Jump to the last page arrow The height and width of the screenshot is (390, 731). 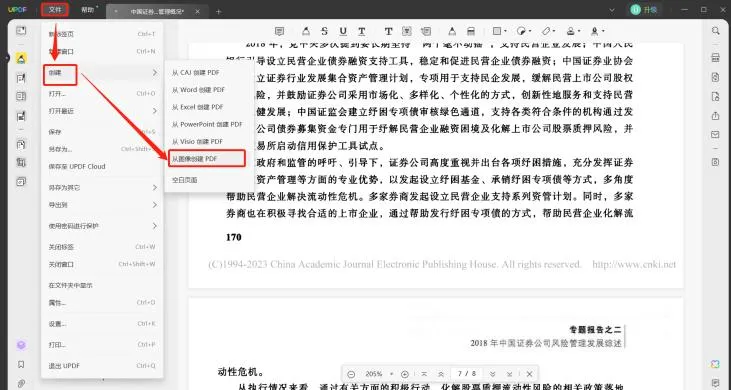[510, 374]
